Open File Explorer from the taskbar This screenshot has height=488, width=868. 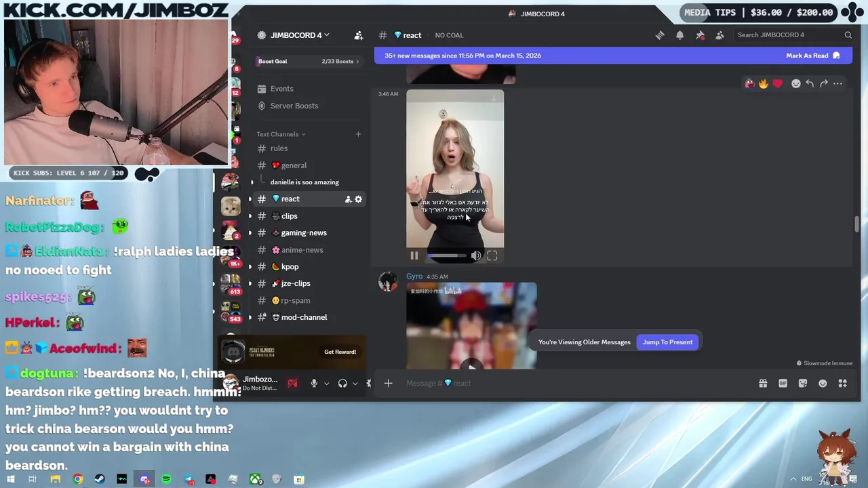pos(56,480)
